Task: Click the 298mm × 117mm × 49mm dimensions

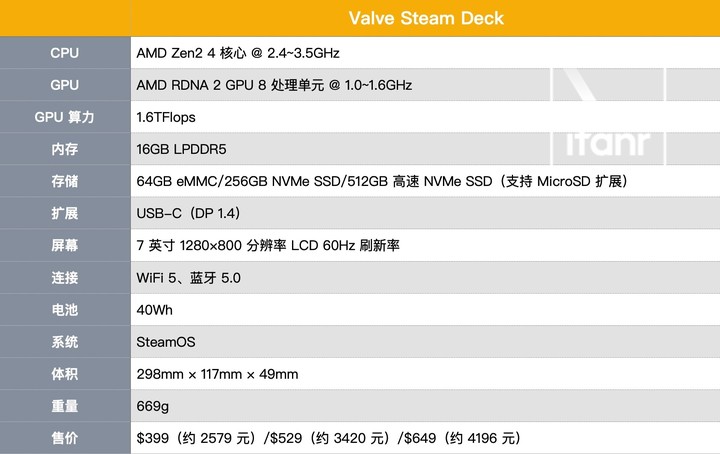Action: [x=217, y=373]
